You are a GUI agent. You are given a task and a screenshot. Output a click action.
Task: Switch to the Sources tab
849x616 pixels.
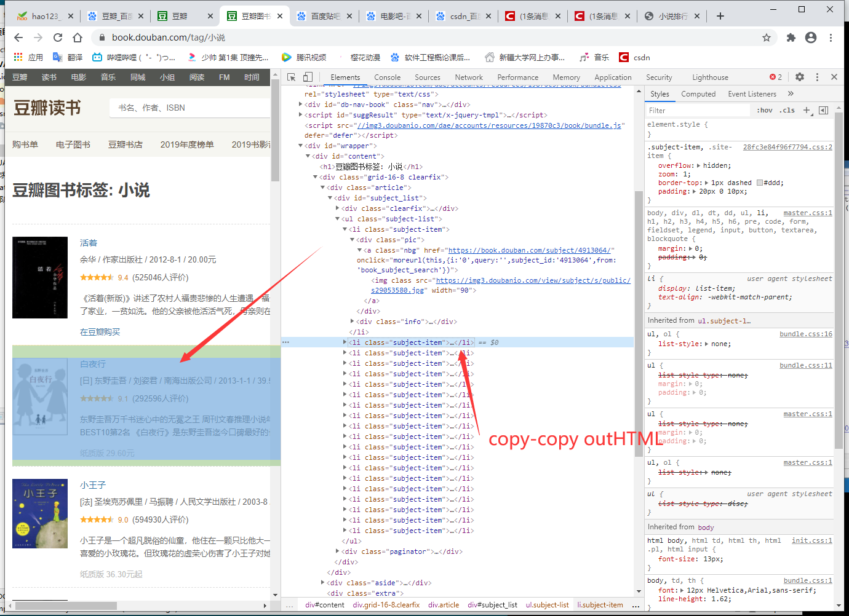tap(427, 77)
